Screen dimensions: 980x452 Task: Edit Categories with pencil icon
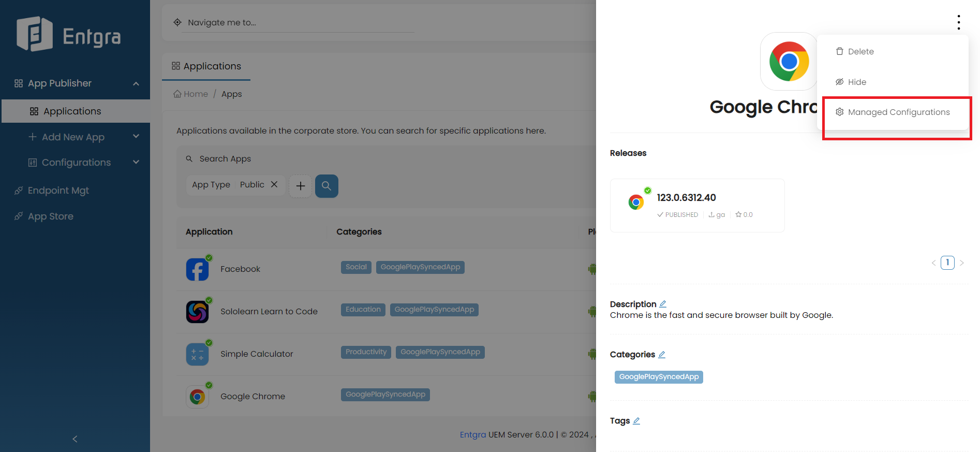(662, 355)
